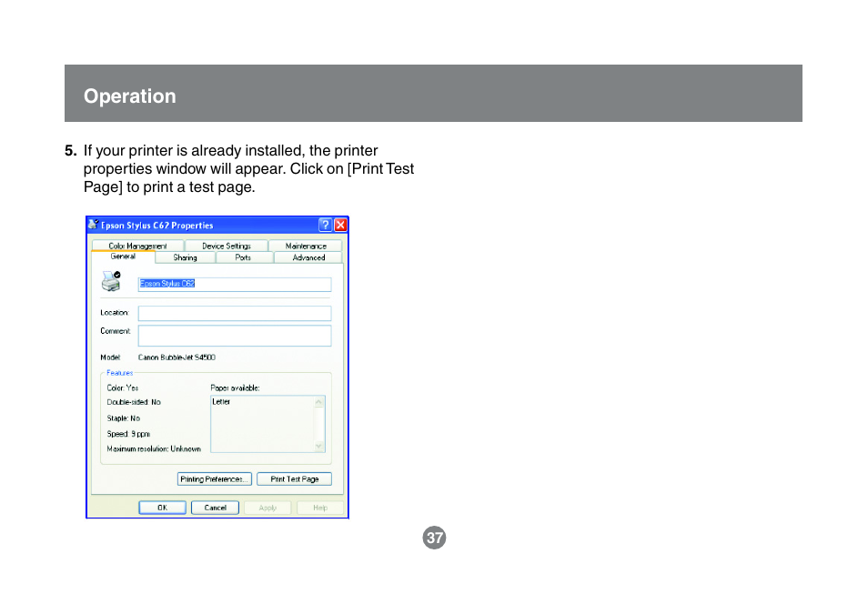Open the Advanced tab
This screenshot has height=604, width=868.
308,257
